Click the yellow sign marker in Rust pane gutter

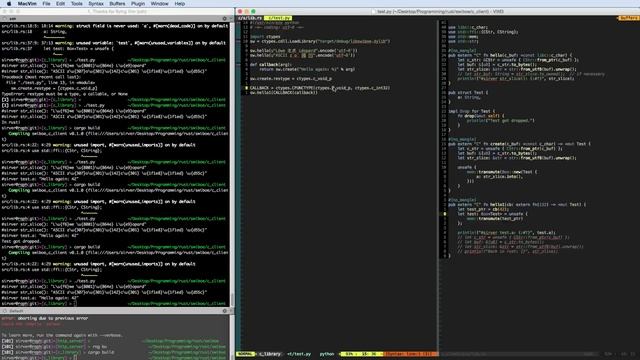pos(445,213)
